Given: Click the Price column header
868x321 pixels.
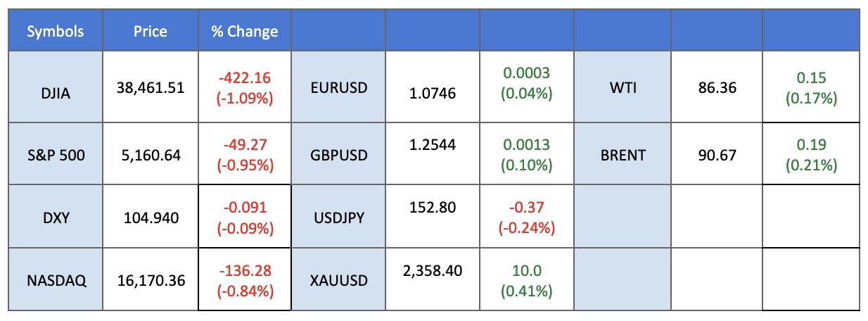Looking at the screenshot, I should [151, 31].
